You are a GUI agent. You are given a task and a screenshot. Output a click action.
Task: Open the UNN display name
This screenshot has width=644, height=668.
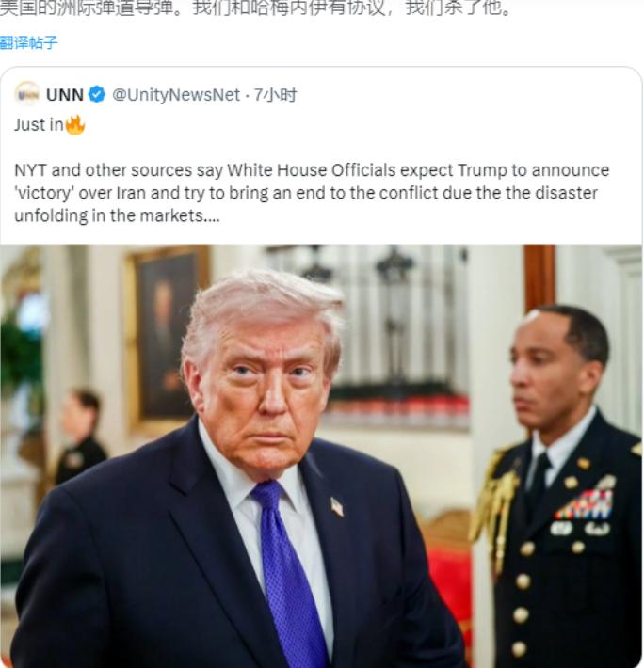(65, 95)
